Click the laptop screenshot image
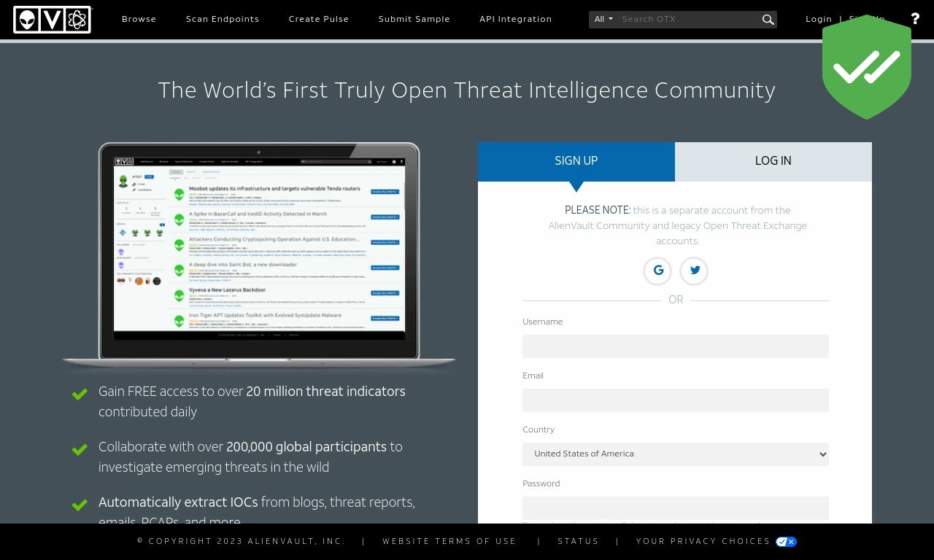 point(259,257)
